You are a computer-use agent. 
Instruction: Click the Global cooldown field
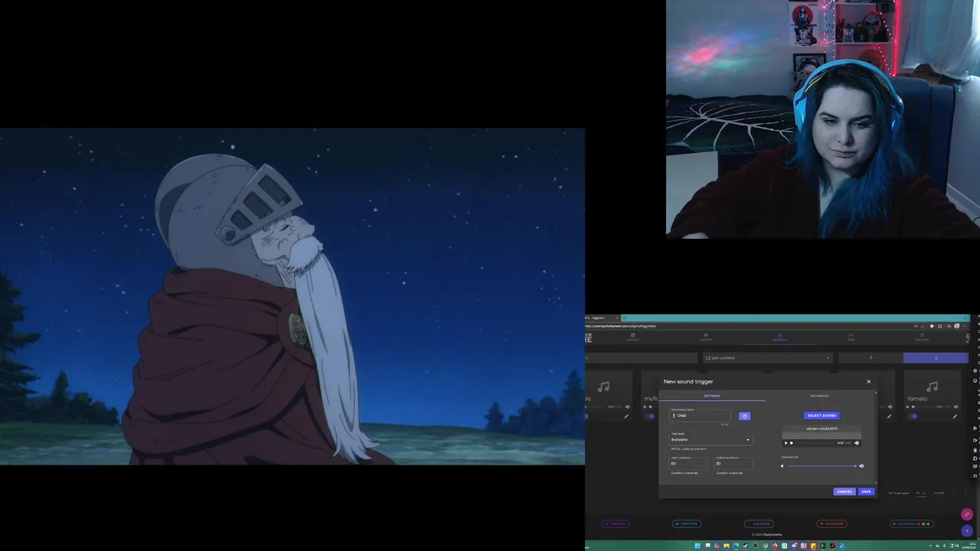click(733, 464)
